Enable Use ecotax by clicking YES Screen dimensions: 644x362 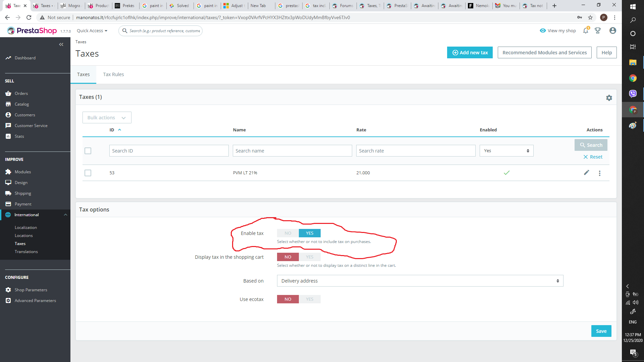[x=310, y=299]
